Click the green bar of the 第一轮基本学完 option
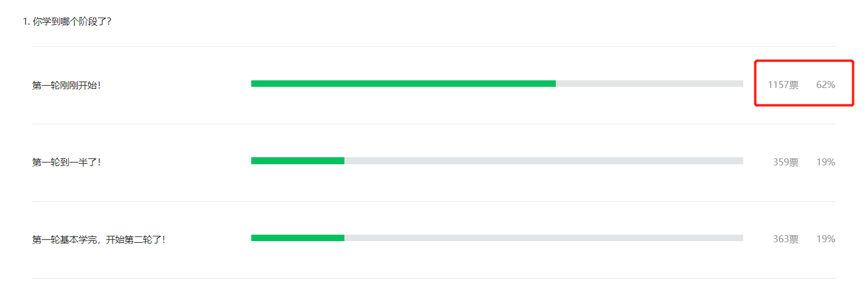This screenshot has width=868, height=281. pos(298,238)
